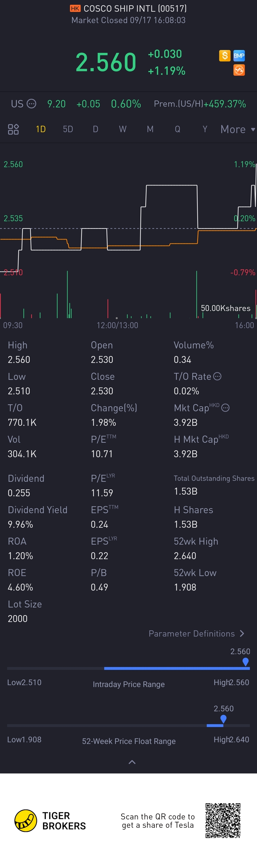This screenshot has width=257, height=868.
Task: Tap the blue BMP quote badge
Action: click(x=239, y=55)
